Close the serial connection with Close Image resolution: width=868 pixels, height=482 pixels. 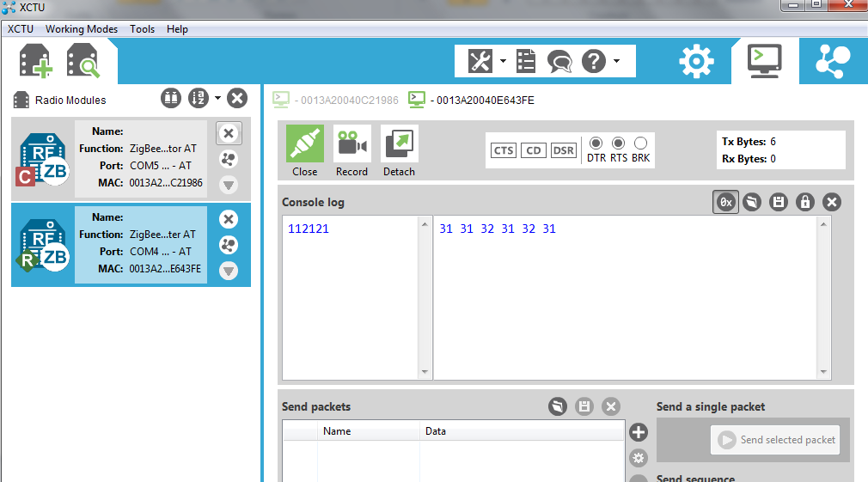305,151
